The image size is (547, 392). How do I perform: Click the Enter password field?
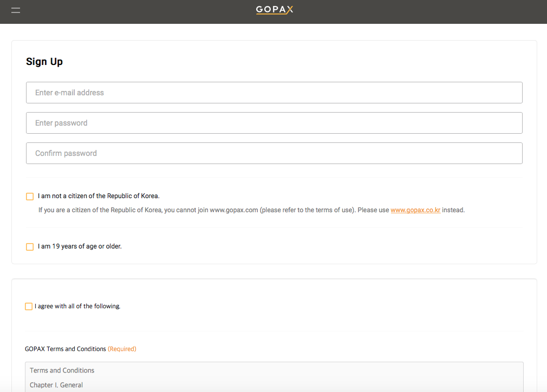pos(274,123)
